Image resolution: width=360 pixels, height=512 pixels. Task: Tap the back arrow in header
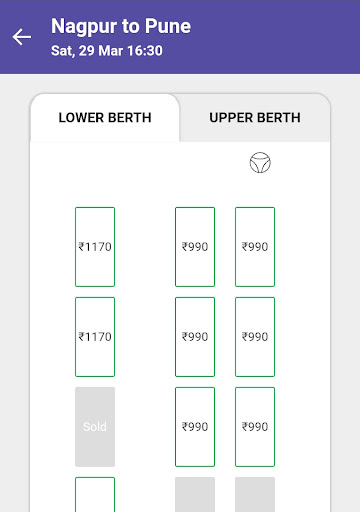click(x=22, y=37)
